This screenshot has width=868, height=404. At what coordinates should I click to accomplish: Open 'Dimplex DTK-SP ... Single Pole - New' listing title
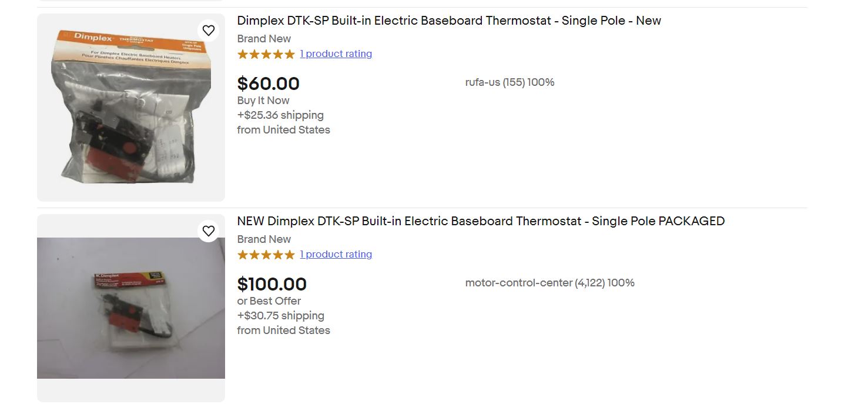pyautogui.click(x=449, y=21)
